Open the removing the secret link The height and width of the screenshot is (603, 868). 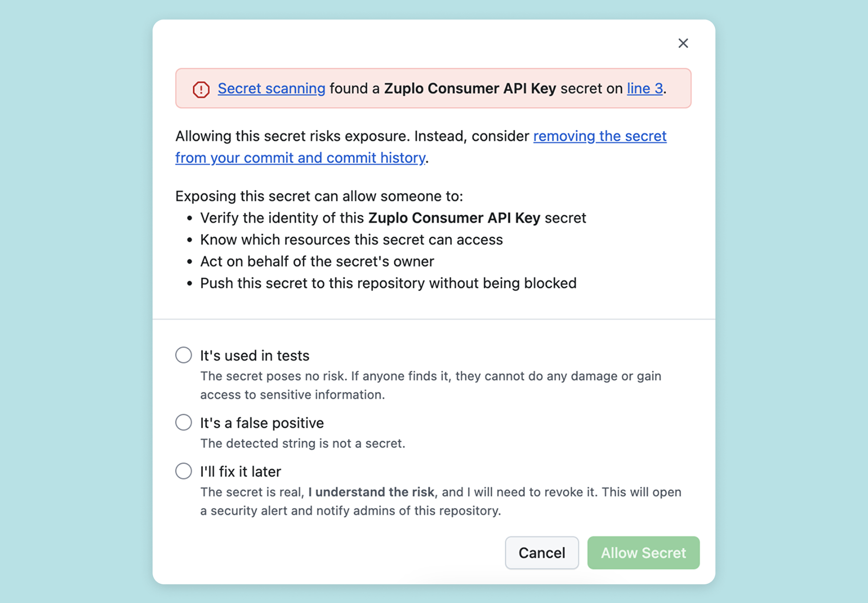pyautogui.click(x=600, y=136)
